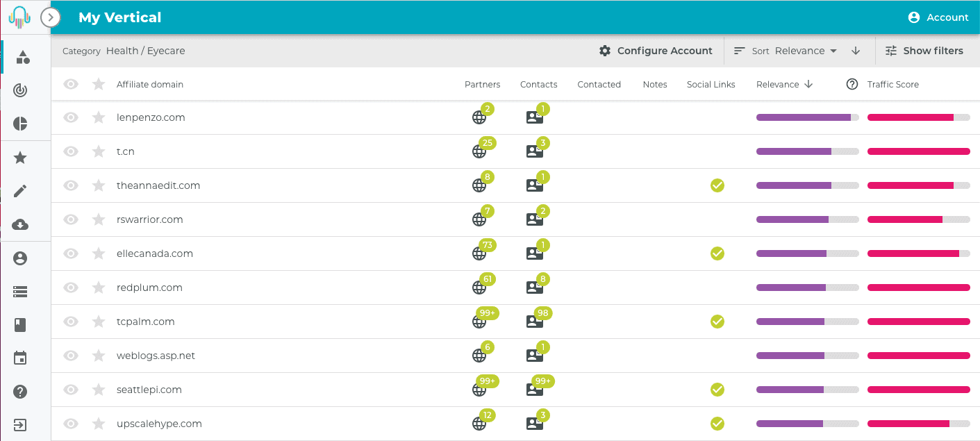Open partners globe icon for lenpenzo.com
Image resolution: width=980 pixels, height=441 pixels.
coord(479,117)
